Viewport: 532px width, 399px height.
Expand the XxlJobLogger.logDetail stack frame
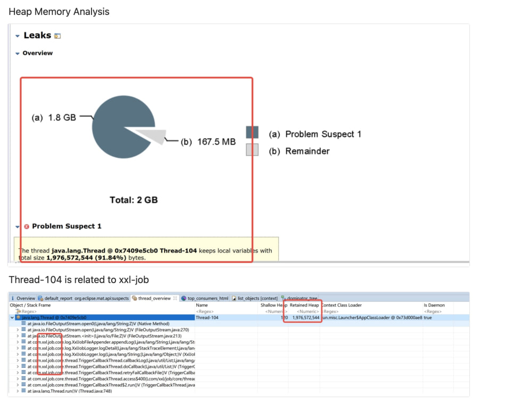coord(18,348)
